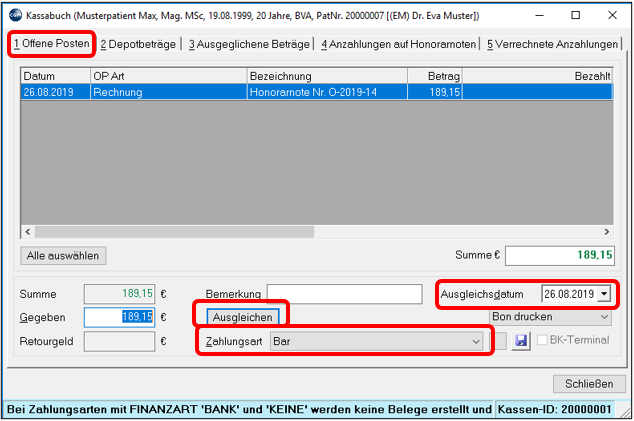Click the Rechnung cell in the table
Screen dimensions: 634x421
coord(169,92)
